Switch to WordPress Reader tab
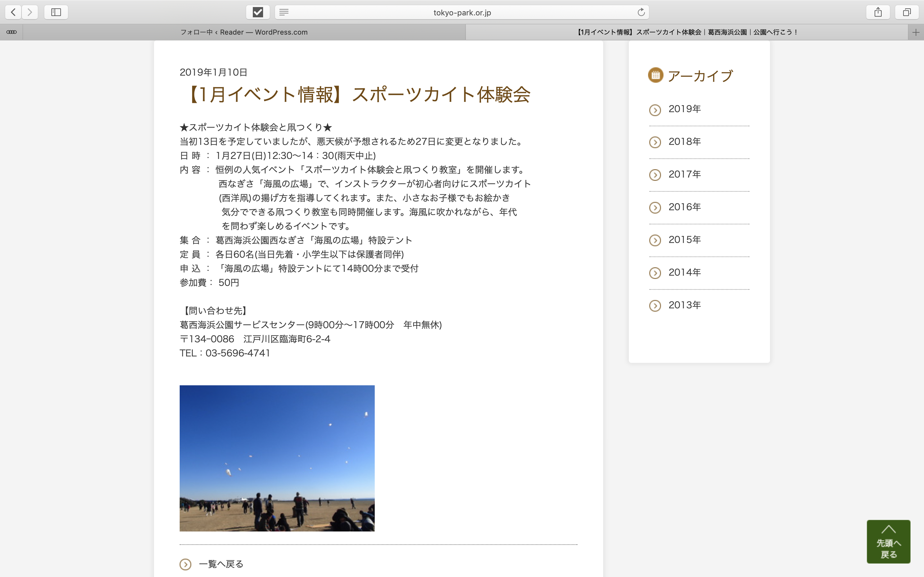This screenshot has height=577, width=924. [x=244, y=32]
